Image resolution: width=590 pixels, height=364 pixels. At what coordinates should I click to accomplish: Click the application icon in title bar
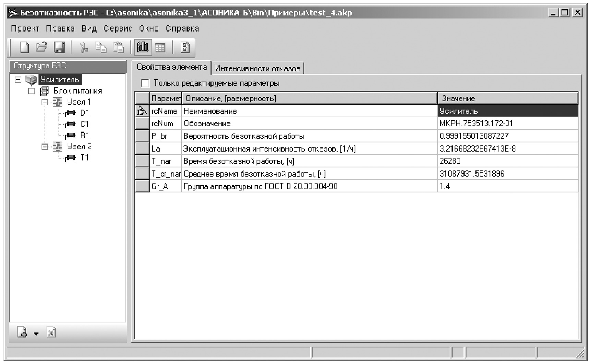[13, 13]
